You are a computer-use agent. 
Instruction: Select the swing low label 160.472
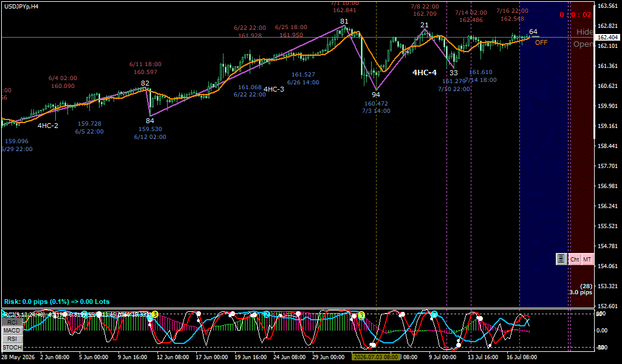point(376,103)
